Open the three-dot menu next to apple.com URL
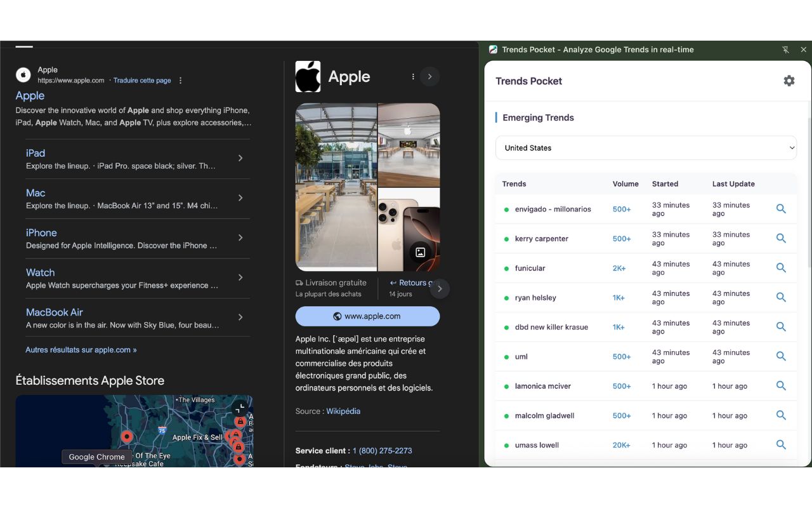 coord(180,81)
